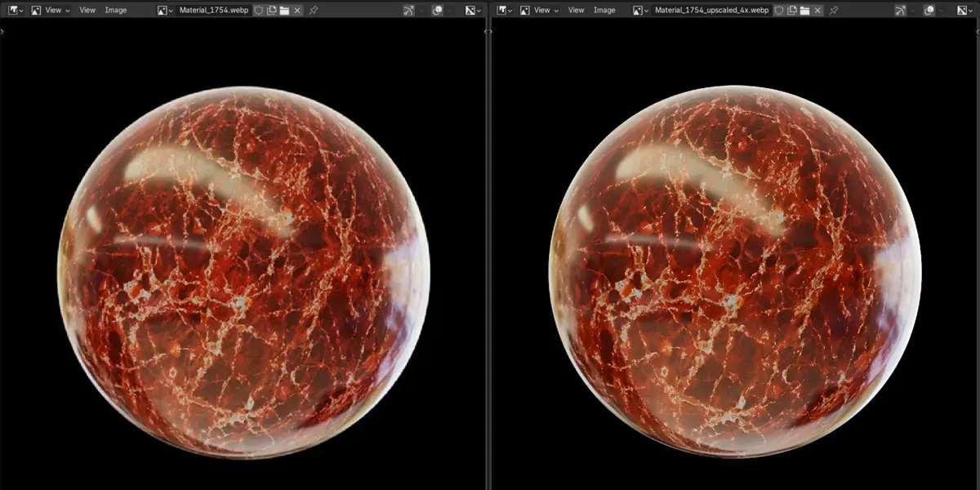Image resolution: width=980 pixels, height=490 pixels.
Task: Open the View menu in right image editor
Action: 576,10
